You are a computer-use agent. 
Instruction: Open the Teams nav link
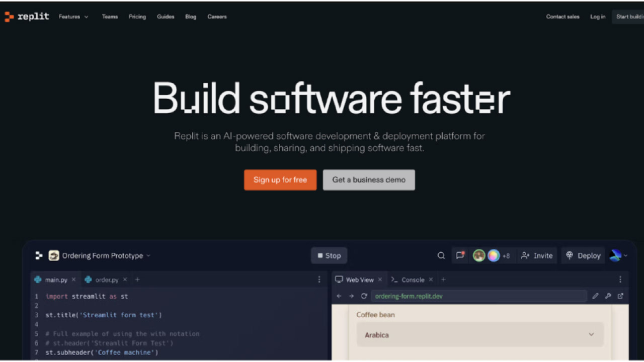click(110, 17)
